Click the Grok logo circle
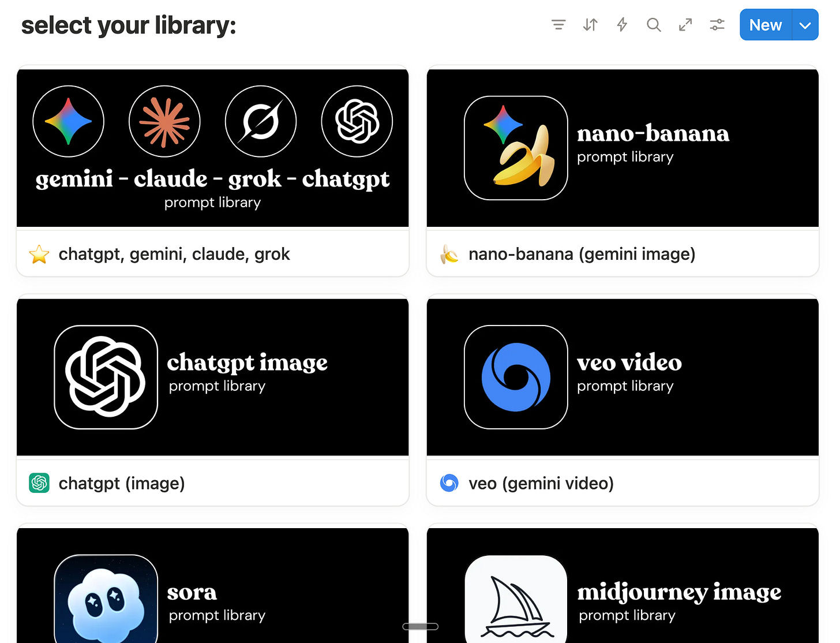840x643 pixels. tap(261, 121)
